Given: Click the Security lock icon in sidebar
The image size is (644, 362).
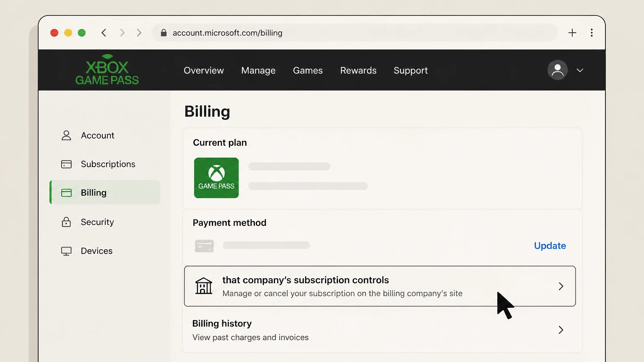Looking at the screenshot, I should (x=66, y=222).
